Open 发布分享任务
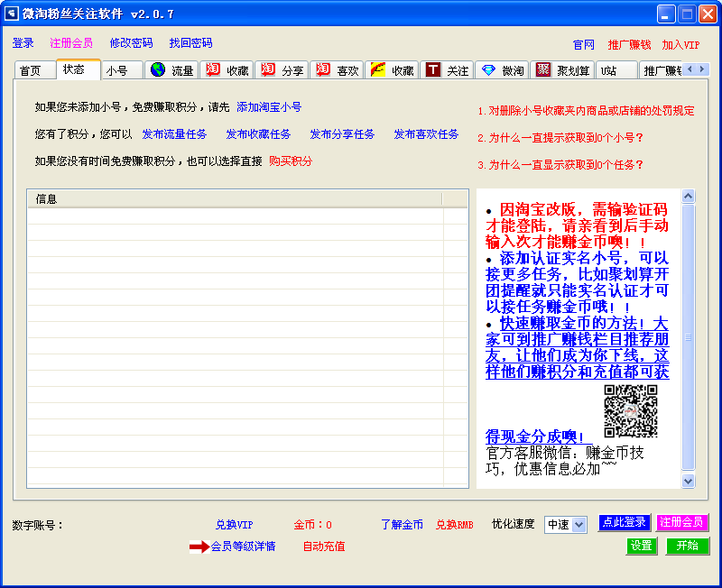The image size is (722, 588). tap(342, 134)
